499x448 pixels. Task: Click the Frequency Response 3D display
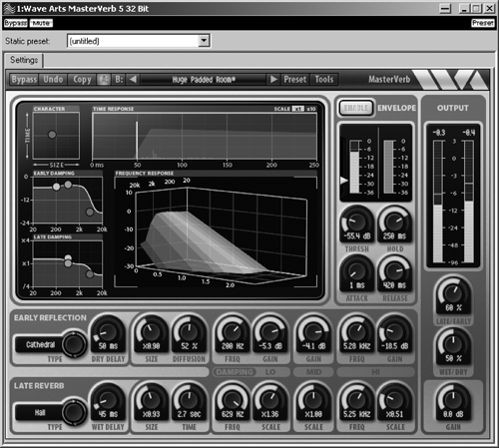coord(216,231)
